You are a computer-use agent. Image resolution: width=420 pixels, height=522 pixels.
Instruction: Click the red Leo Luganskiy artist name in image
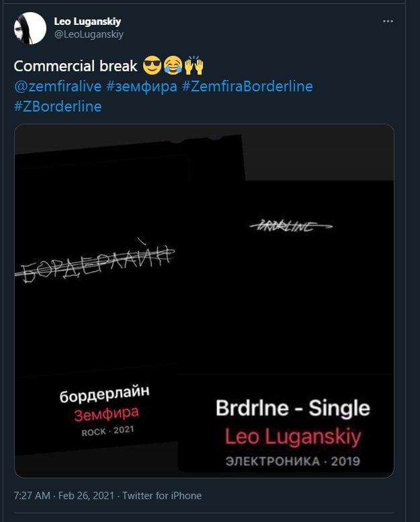click(x=293, y=436)
